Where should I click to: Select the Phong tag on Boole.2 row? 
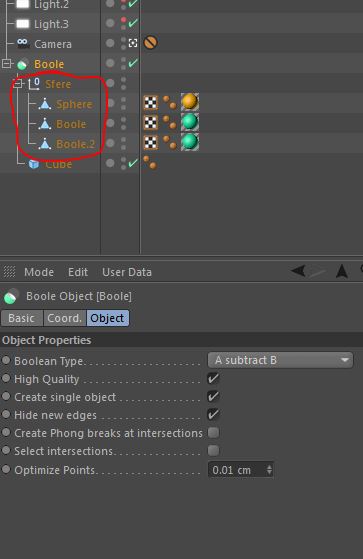tap(170, 142)
